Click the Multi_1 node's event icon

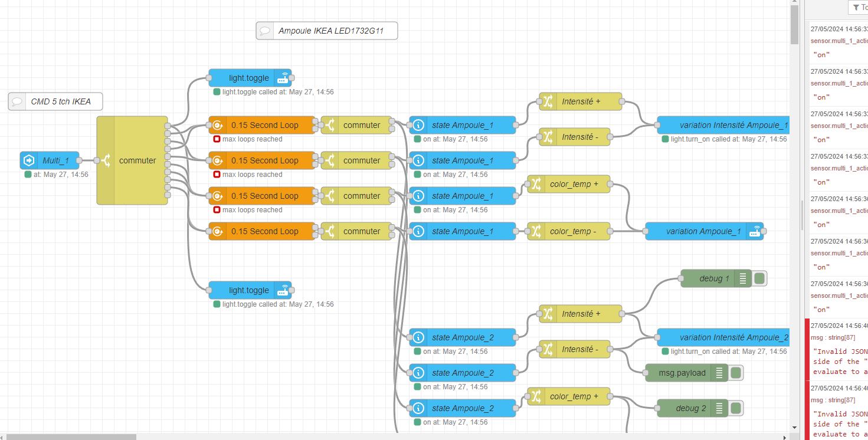pos(28,160)
